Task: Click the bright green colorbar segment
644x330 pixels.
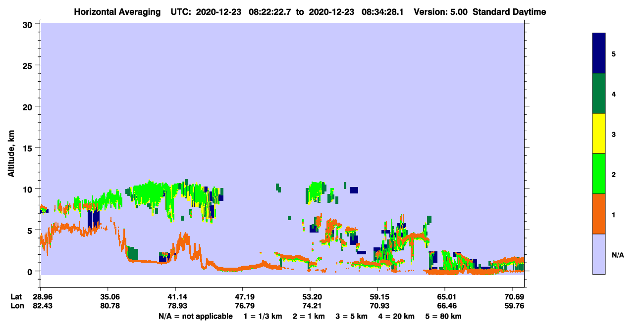Action: point(599,174)
